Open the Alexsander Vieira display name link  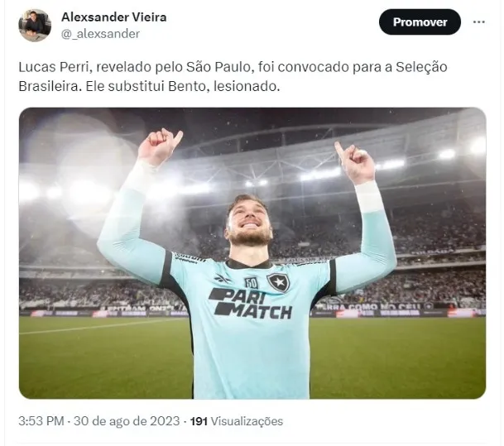coord(113,17)
